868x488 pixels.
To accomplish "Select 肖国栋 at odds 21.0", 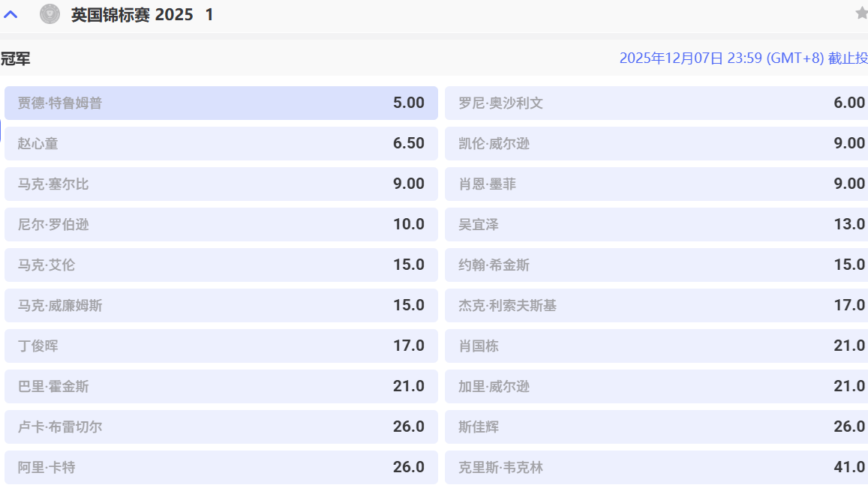I will [x=656, y=346].
